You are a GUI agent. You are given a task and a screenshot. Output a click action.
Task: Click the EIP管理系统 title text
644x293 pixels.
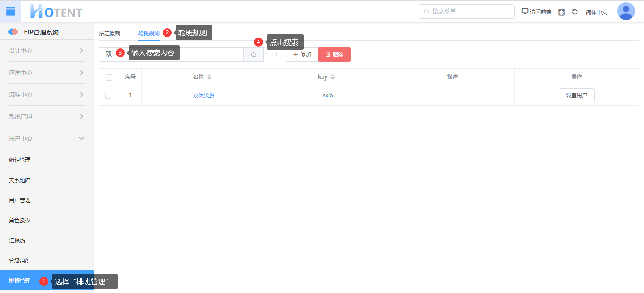point(41,32)
